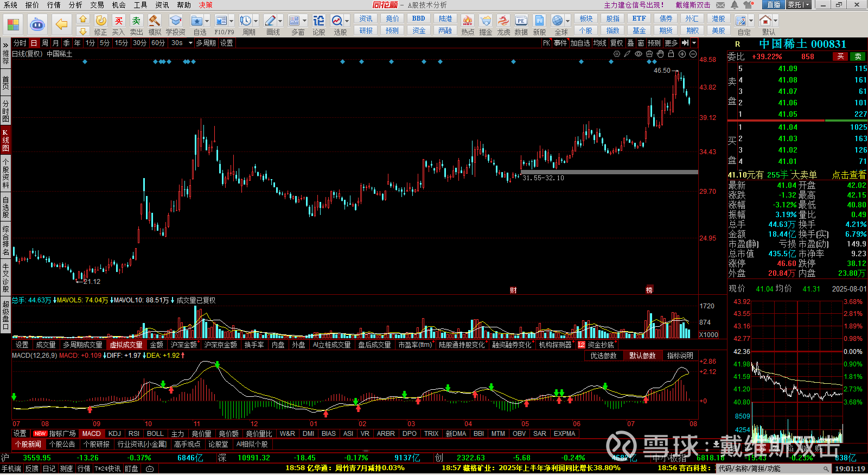
Task: Expand the sidebar with double chevron
Action: [x=5, y=45]
